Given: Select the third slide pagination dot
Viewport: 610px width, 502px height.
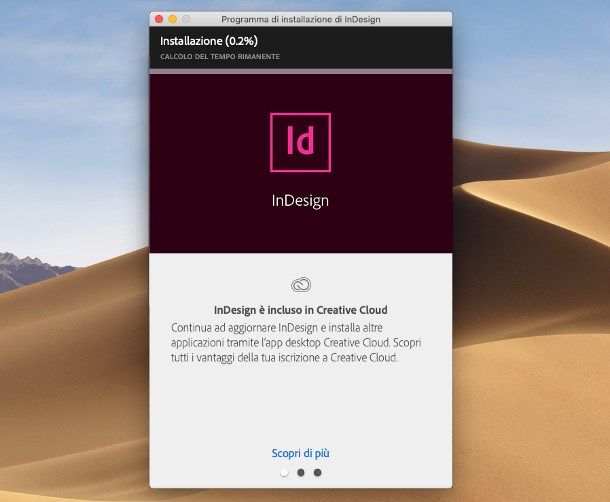Looking at the screenshot, I should [317, 472].
